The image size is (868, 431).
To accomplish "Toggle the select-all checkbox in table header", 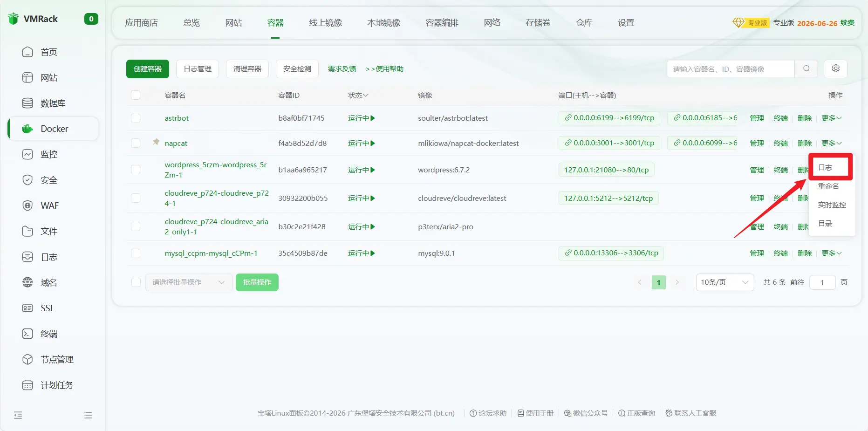I will tap(136, 95).
